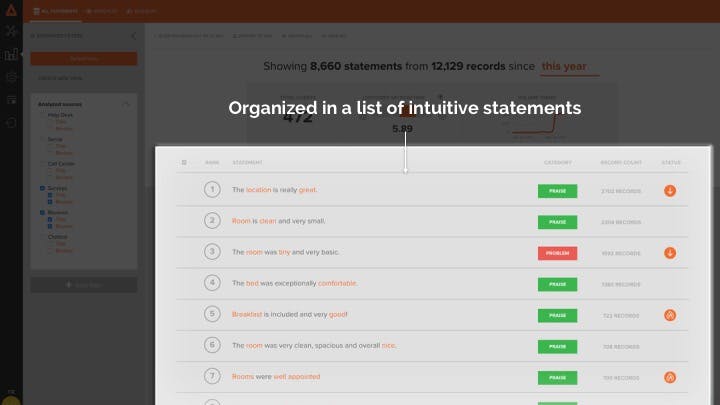Viewport: 720px width, 405px height.
Task: Click rank circle number 5
Action: (x=212, y=314)
